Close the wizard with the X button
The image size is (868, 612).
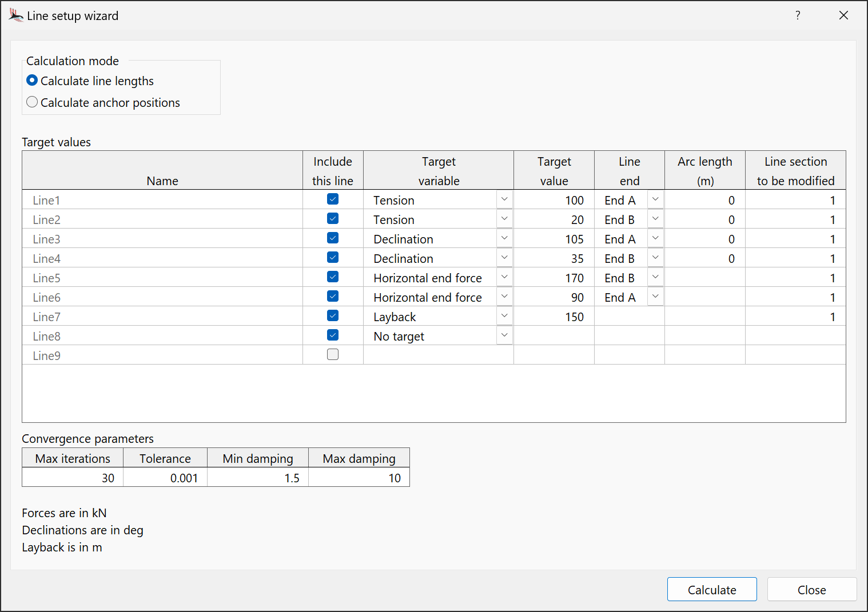tap(843, 15)
